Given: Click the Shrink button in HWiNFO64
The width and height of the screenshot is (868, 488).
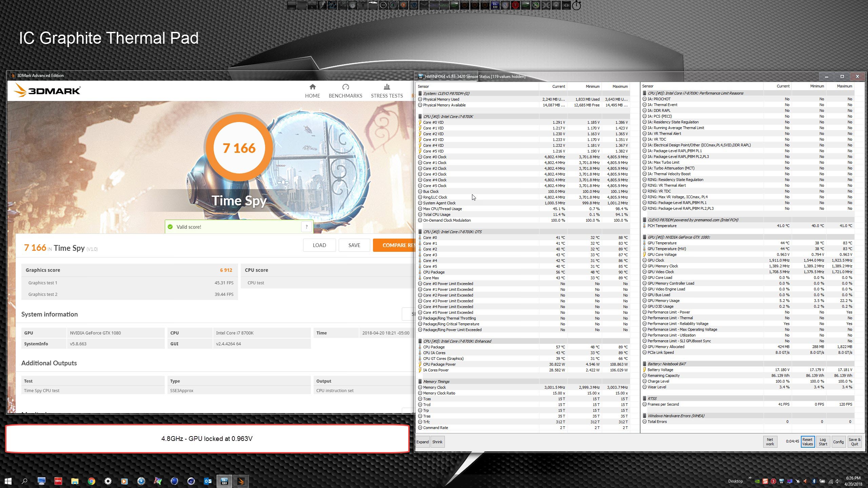Looking at the screenshot, I should (437, 442).
